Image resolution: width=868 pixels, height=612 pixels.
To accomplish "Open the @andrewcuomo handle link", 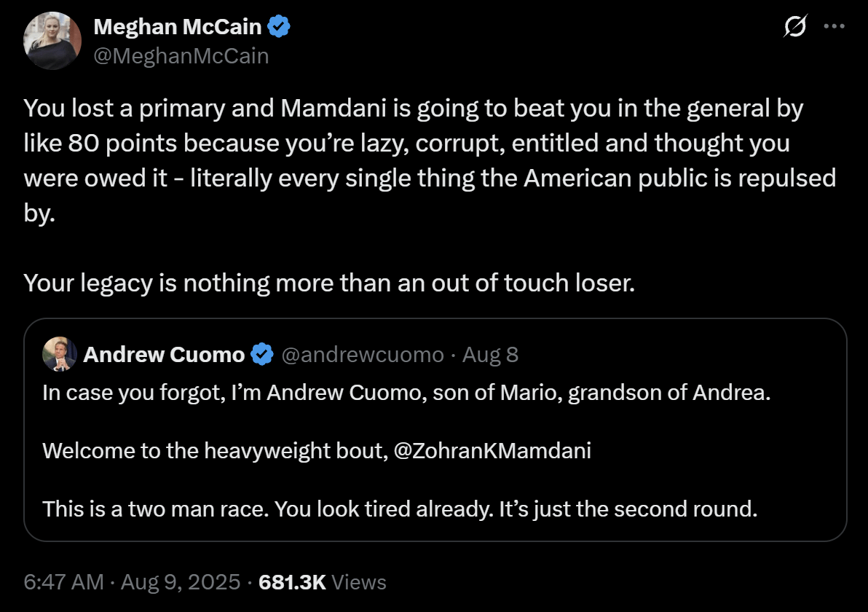I will 363,355.
